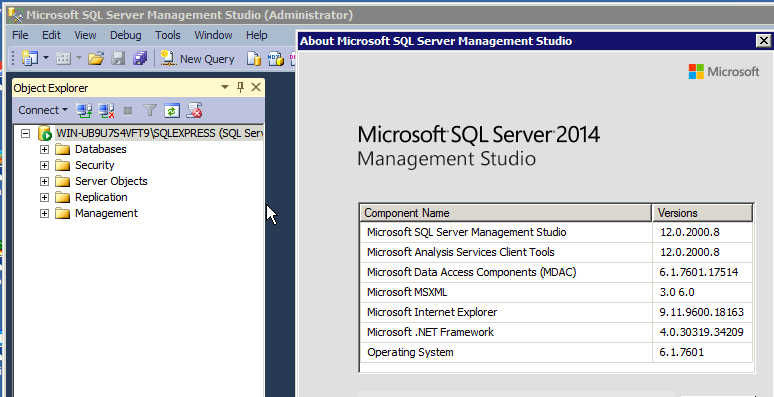Click the Database Engine Query icon
774x397 pixels.
click(254, 59)
